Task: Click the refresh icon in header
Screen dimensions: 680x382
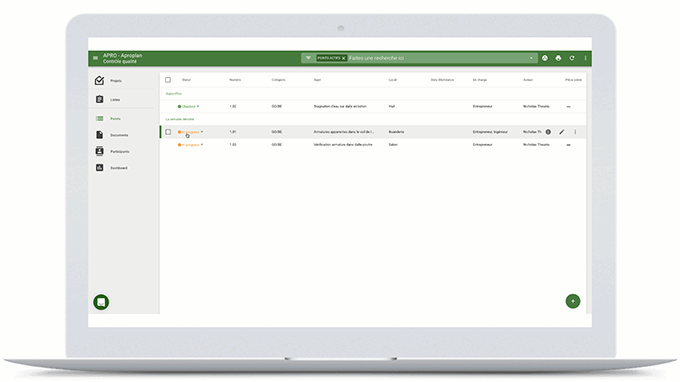Action: 572,58
